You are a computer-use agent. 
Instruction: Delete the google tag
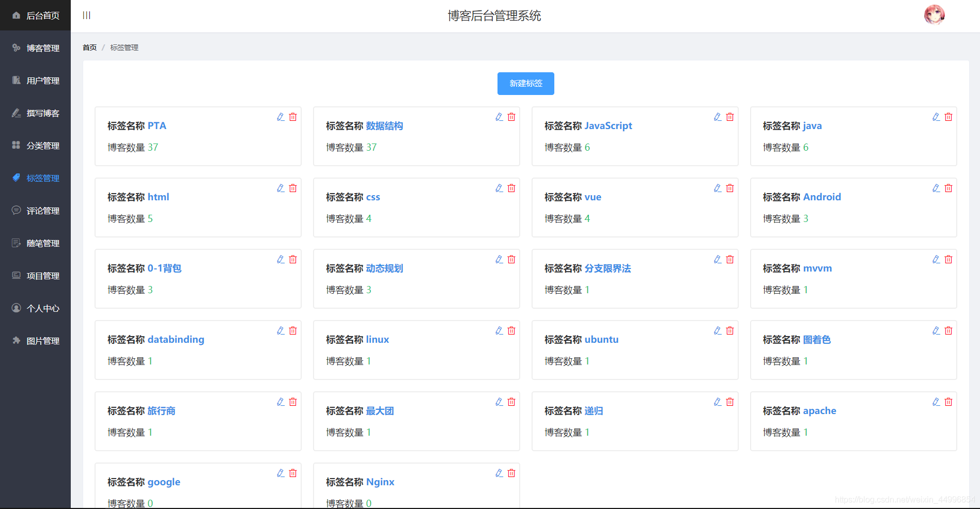click(x=293, y=473)
